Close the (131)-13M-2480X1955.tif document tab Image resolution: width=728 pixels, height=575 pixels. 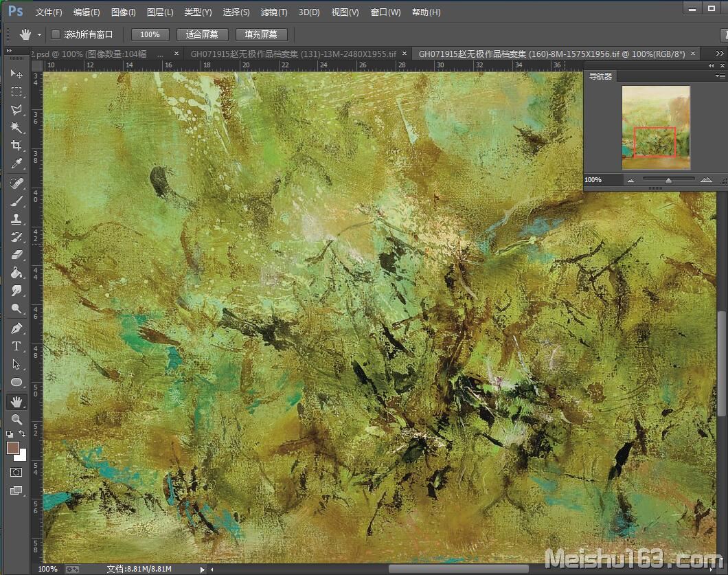point(405,54)
